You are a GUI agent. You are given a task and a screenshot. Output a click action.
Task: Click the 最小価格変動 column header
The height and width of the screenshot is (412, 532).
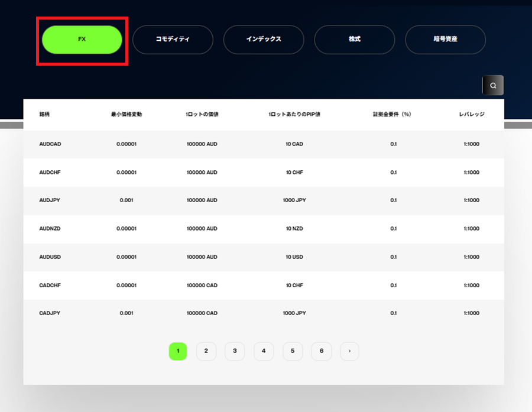[126, 114]
